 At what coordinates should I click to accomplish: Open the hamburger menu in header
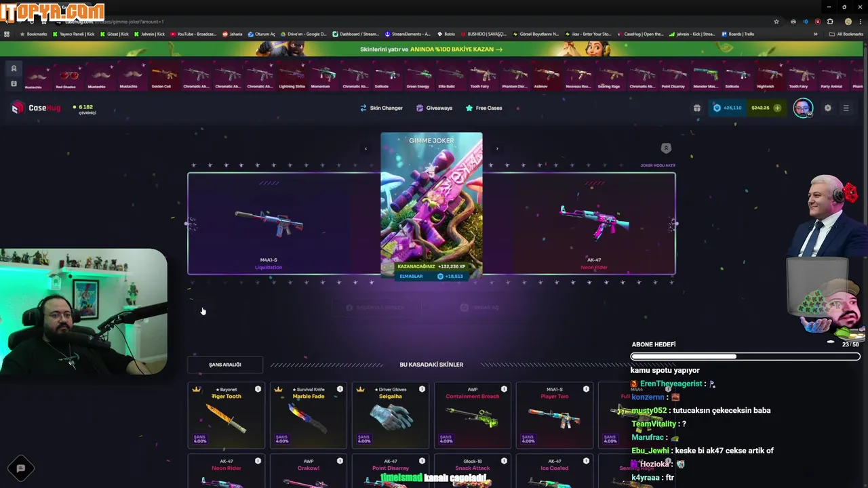(x=846, y=108)
